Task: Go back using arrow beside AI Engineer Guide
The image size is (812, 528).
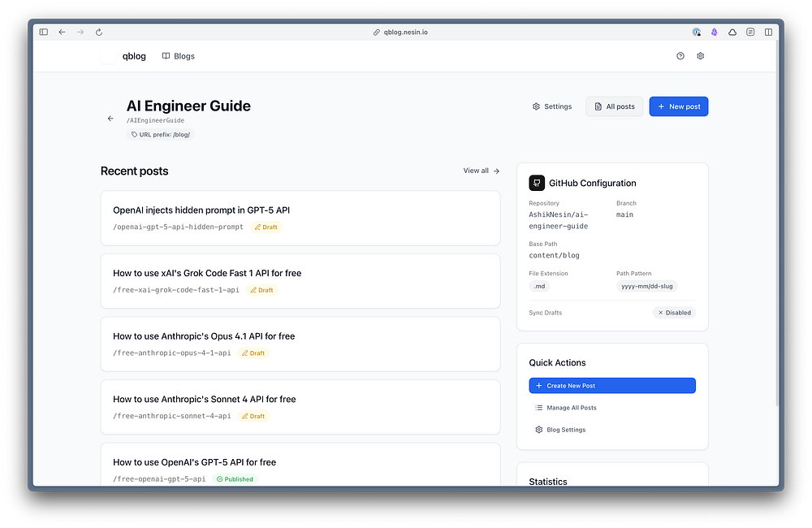Action: (x=110, y=119)
